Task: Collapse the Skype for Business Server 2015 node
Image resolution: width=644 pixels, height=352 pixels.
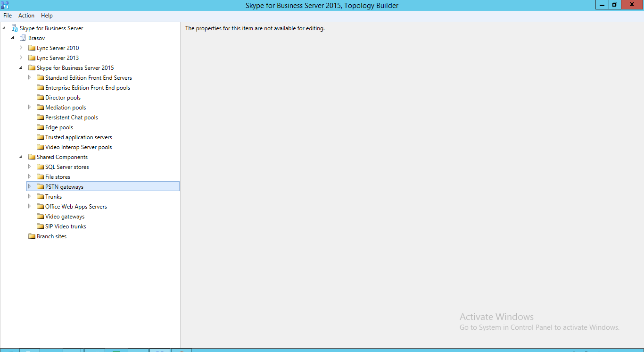Action: [21, 68]
